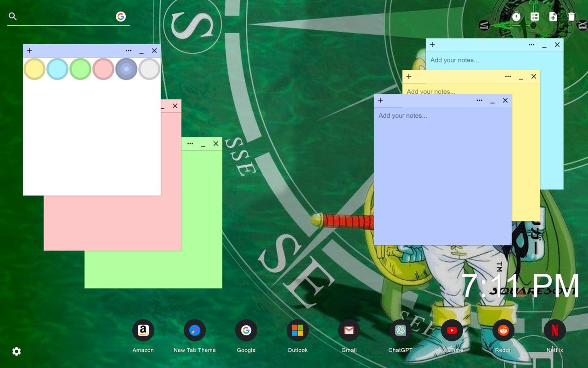Pick the gray color swatch
Screen dimensions: 588x368
(149, 69)
